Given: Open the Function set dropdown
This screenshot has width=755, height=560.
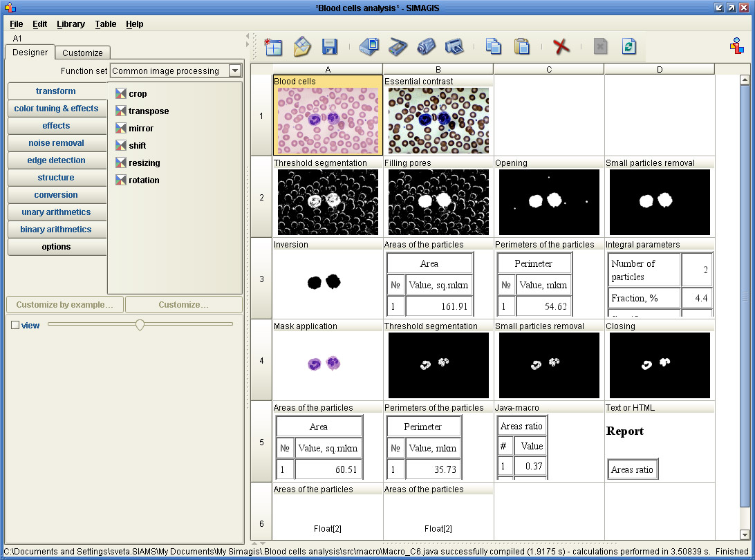Looking at the screenshot, I should pyautogui.click(x=235, y=71).
